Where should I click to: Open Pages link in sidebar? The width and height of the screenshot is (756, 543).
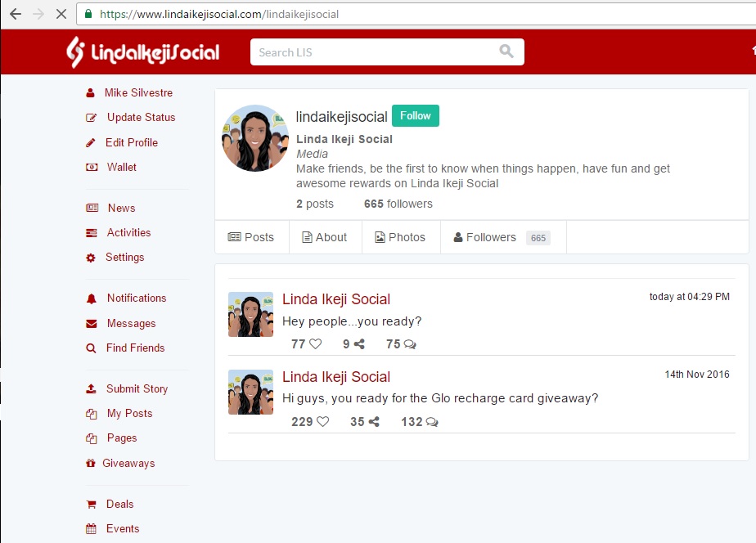click(x=122, y=438)
